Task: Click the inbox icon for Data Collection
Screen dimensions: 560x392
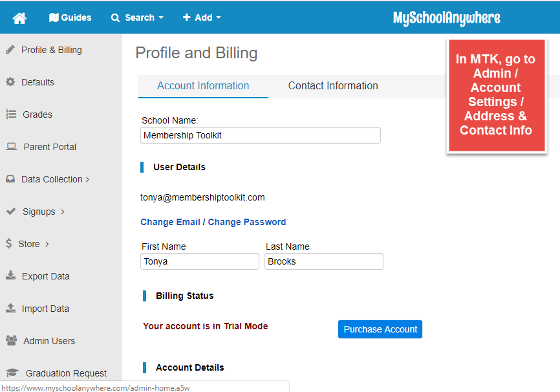Action: 10,179
